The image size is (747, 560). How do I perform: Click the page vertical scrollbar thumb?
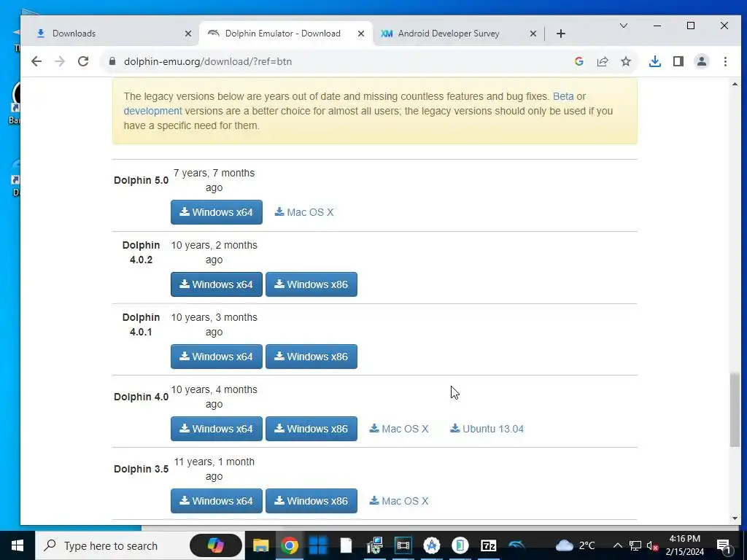pos(735,410)
